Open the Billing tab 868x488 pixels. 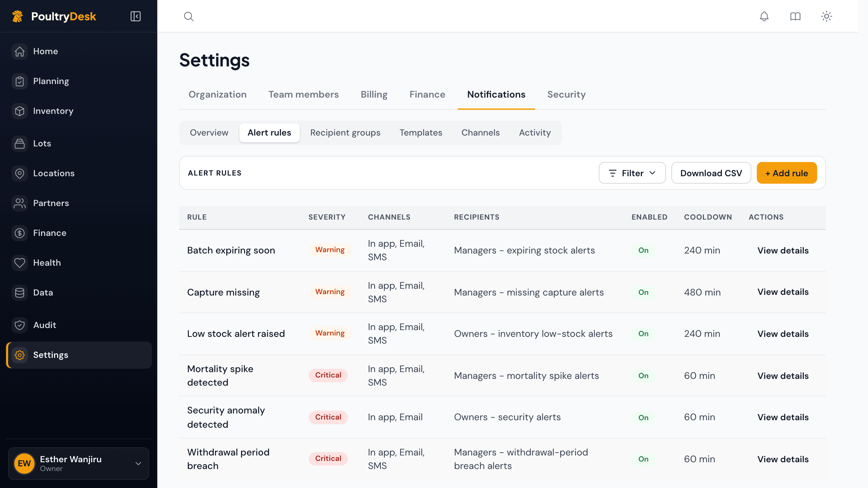374,95
